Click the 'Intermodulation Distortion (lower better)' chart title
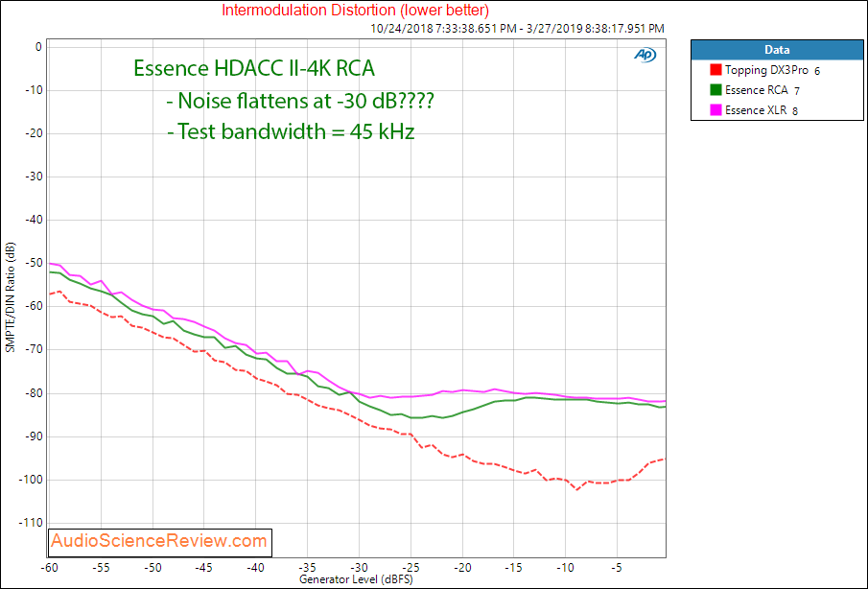This screenshot has width=868, height=589. [356, 10]
